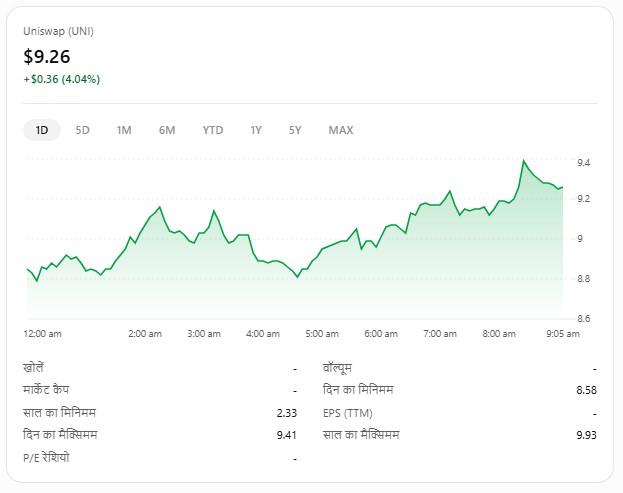The image size is (623, 493).
Task: Click the 9:05 am axis label
Action: click(x=563, y=334)
